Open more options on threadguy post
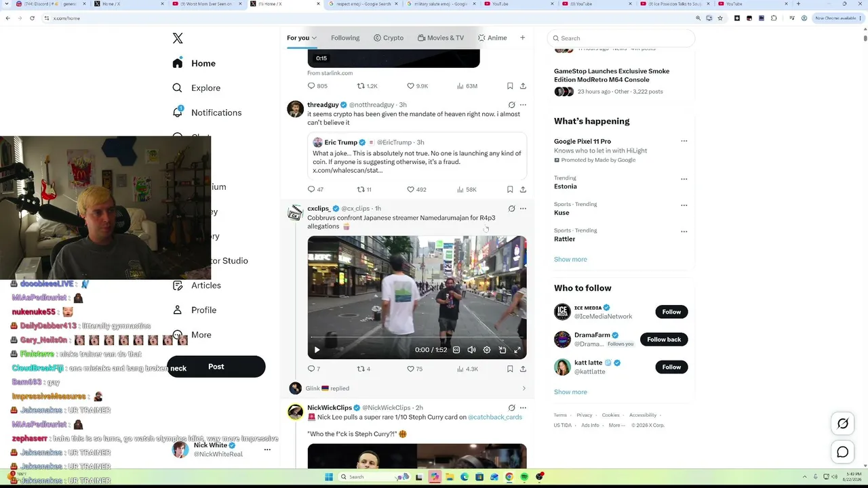 pyautogui.click(x=523, y=105)
